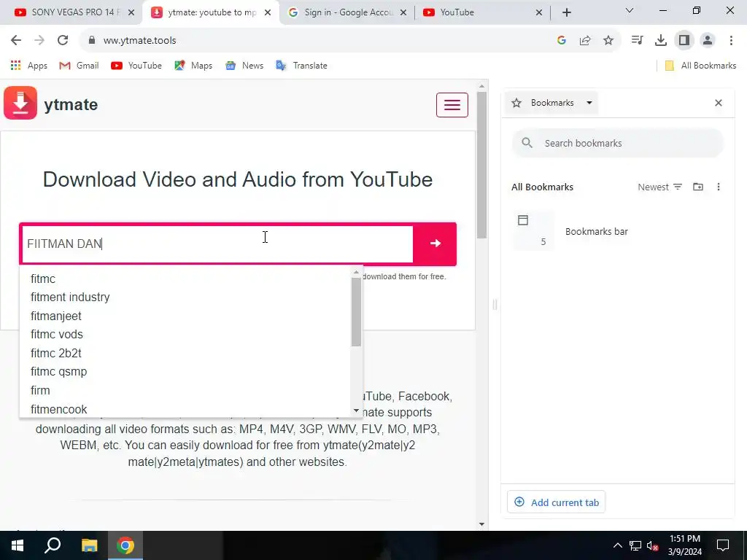Select the 'fitmencook' suggestion
The height and width of the screenshot is (560, 747).
(58, 410)
